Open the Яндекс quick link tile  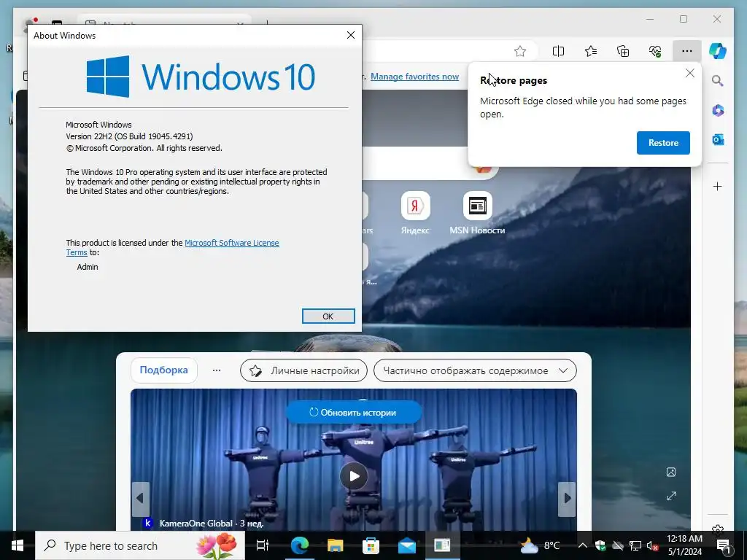coord(415,213)
